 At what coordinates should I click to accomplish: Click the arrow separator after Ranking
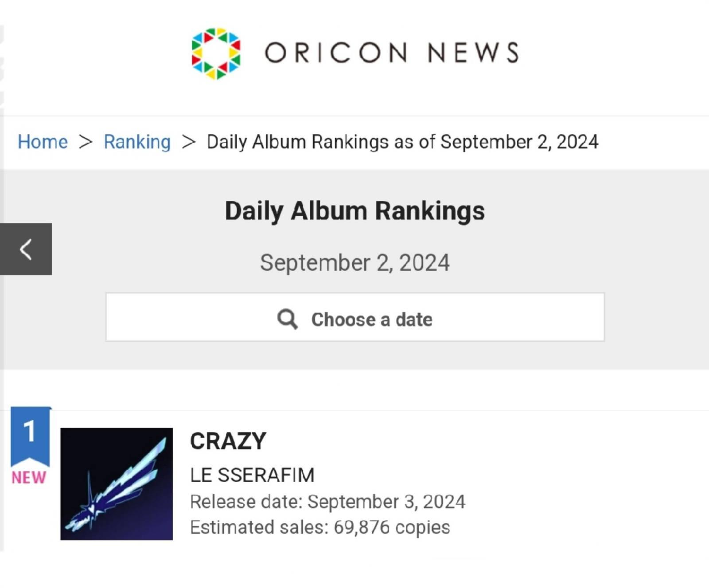tap(189, 142)
